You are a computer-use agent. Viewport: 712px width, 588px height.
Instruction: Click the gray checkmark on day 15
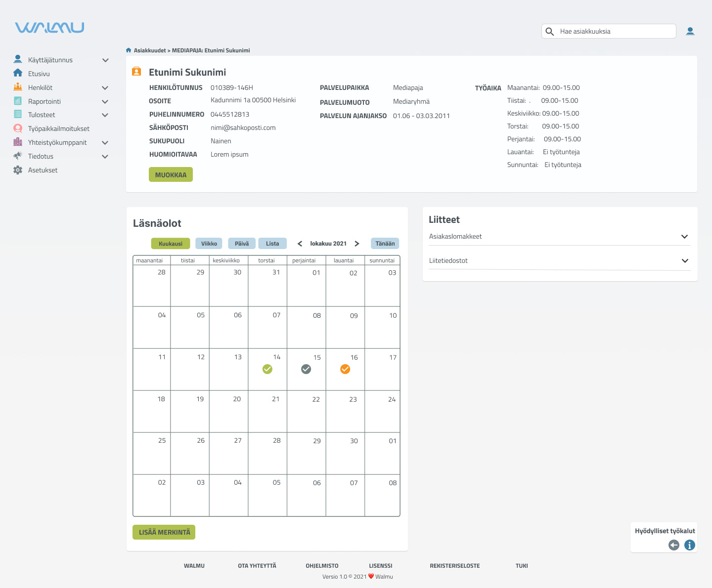click(x=306, y=369)
